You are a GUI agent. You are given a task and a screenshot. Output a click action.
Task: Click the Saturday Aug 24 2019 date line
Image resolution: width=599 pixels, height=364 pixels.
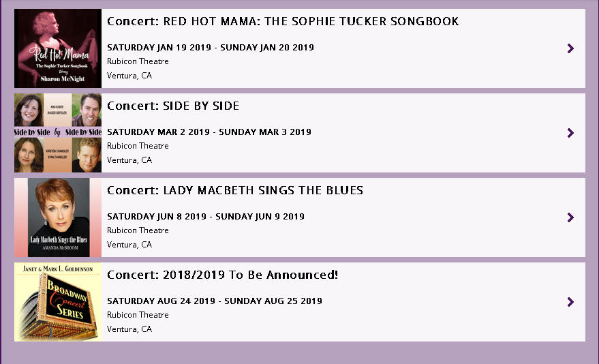pos(215,301)
